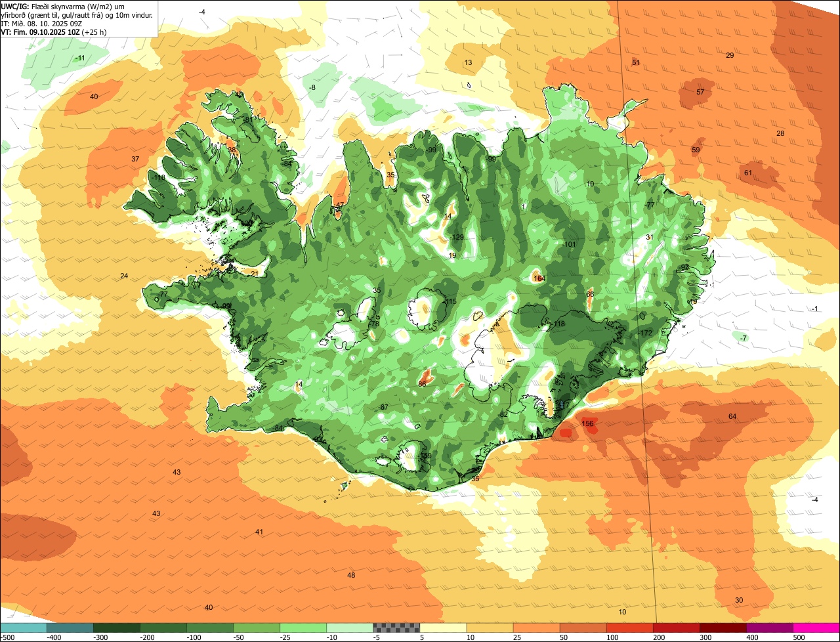Click the '-8' value north of Iceland

(x=312, y=88)
